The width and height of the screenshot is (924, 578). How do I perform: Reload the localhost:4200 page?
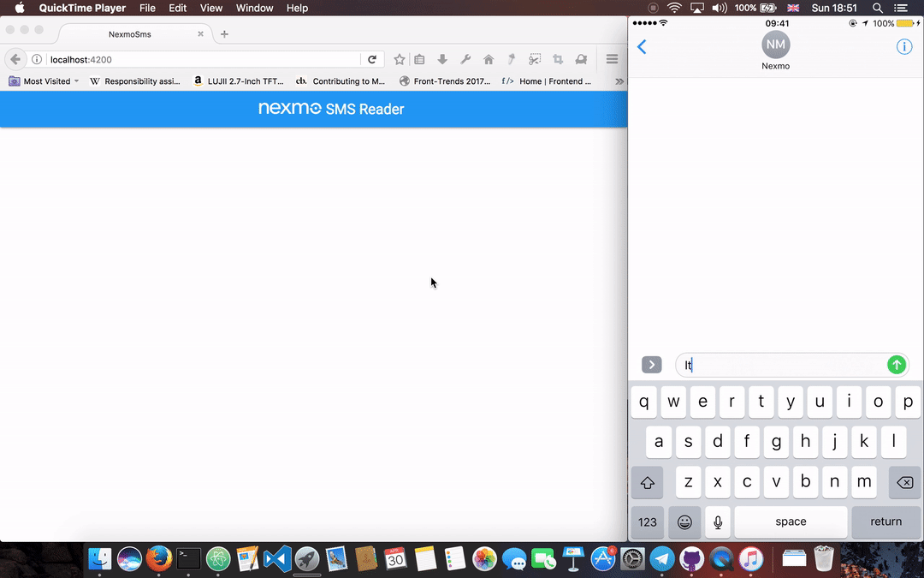[372, 60]
